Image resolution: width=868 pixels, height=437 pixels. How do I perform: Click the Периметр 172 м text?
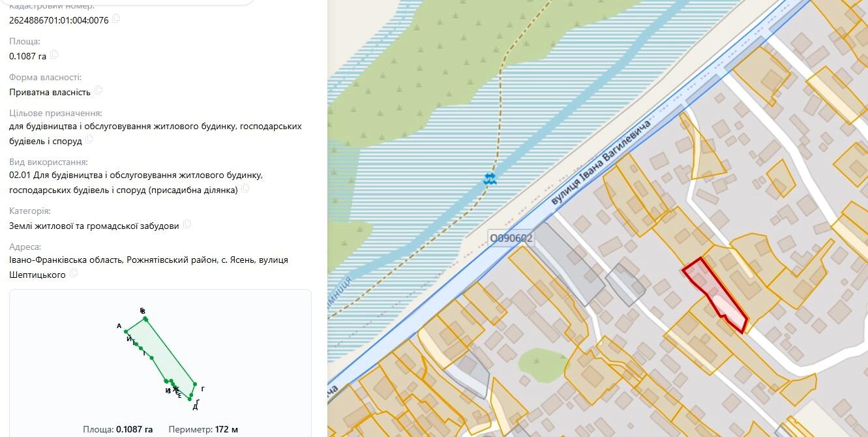[203, 429]
